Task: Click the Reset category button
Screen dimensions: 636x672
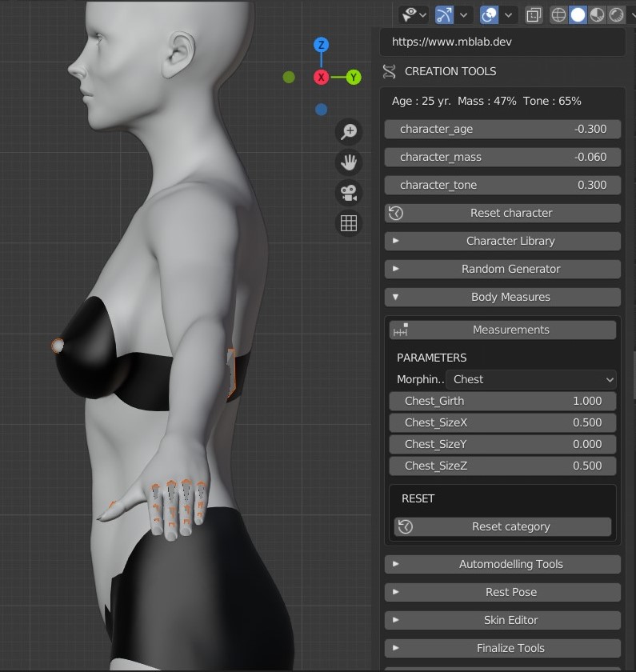Action: 502,526
